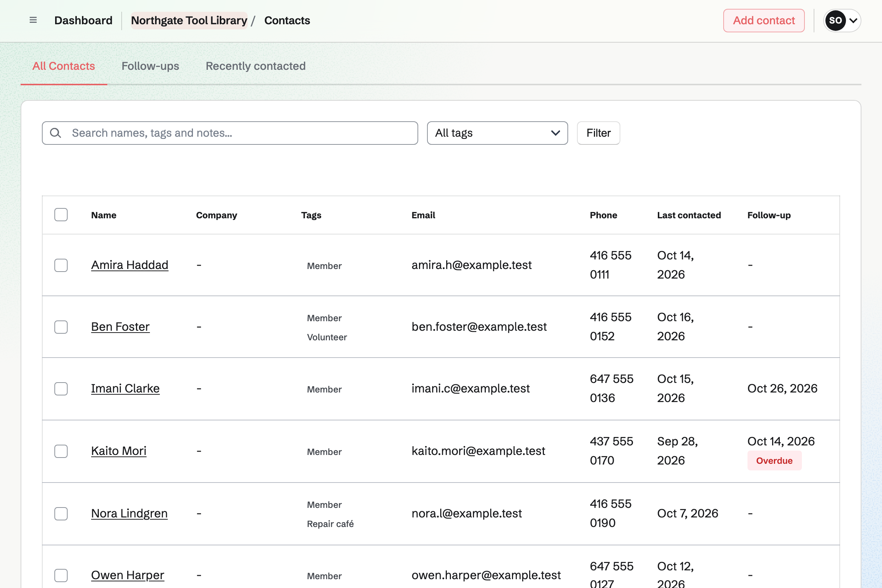Click the Add contact button
Image resolution: width=882 pixels, height=588 pixels.
[764, 20]
